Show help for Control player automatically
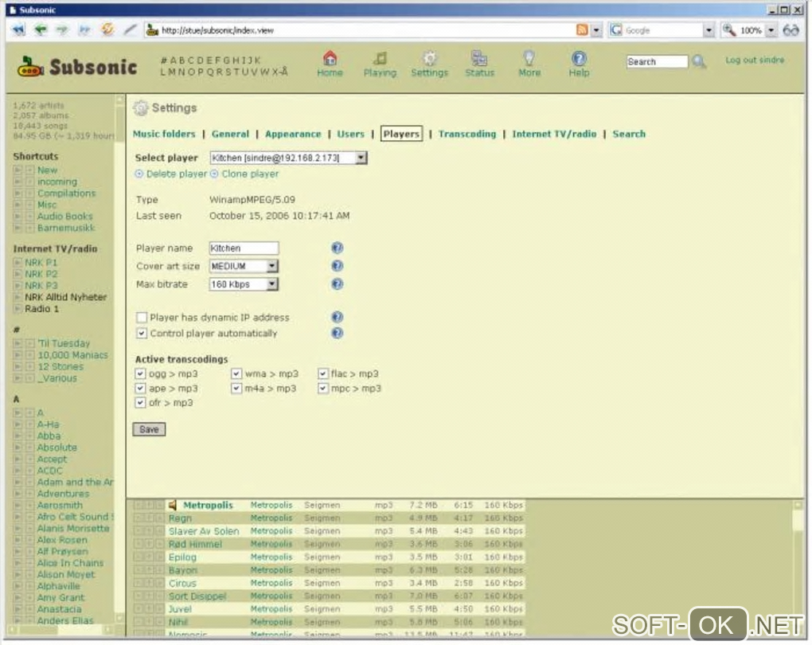This screenshot has height=645, width=812. (x=337, y=333)
